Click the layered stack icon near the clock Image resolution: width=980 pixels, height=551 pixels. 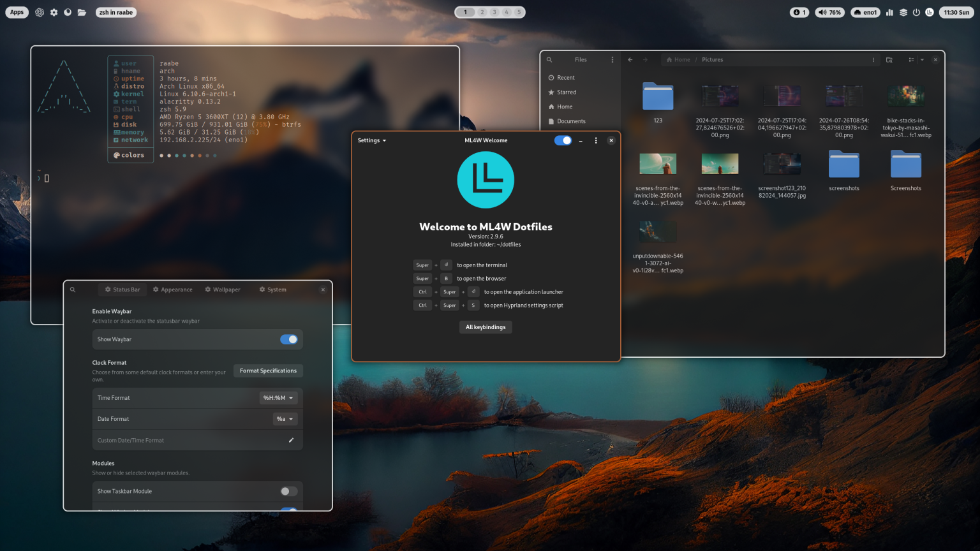[x=903, y=12]
